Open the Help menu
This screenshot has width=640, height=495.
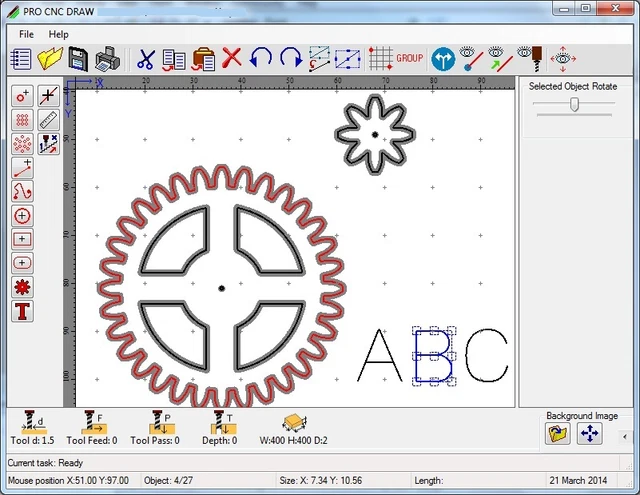pos(59,34)
